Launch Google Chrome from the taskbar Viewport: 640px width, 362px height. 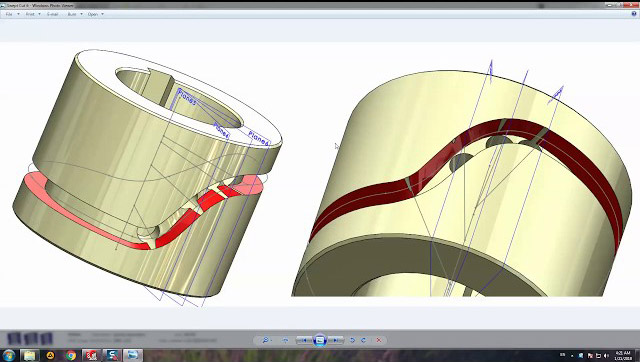click(x=71, y=355)
